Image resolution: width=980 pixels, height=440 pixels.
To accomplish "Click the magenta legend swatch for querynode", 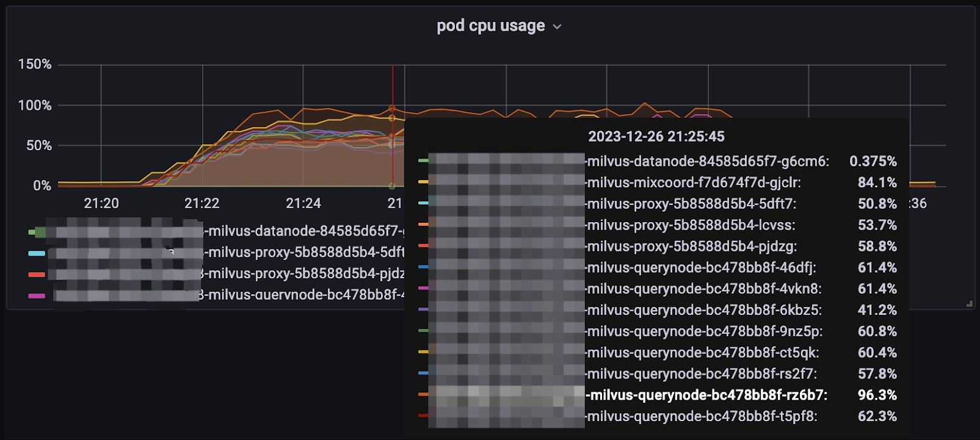I will (x=37, y=295).
